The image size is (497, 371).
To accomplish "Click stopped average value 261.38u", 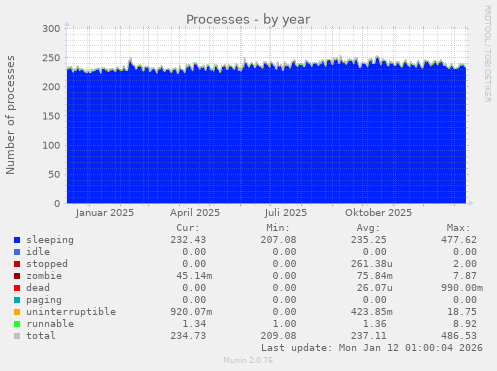I will click(x=372, y=264).
